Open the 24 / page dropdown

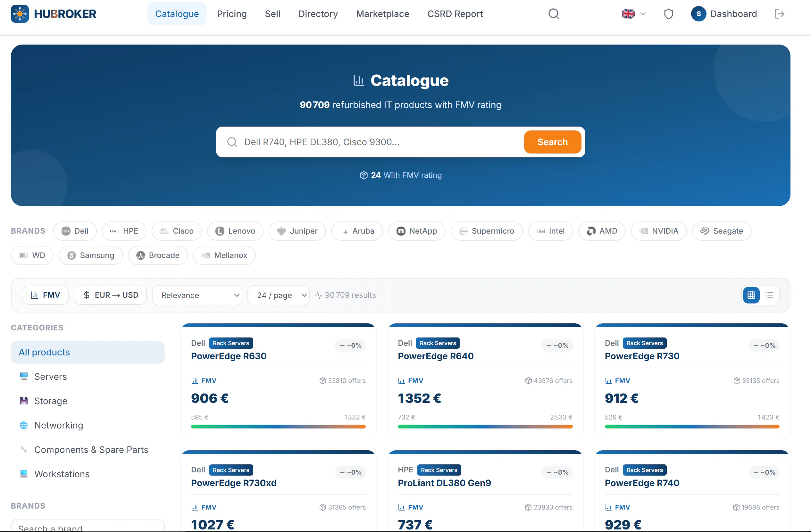[x=278, y=295]
